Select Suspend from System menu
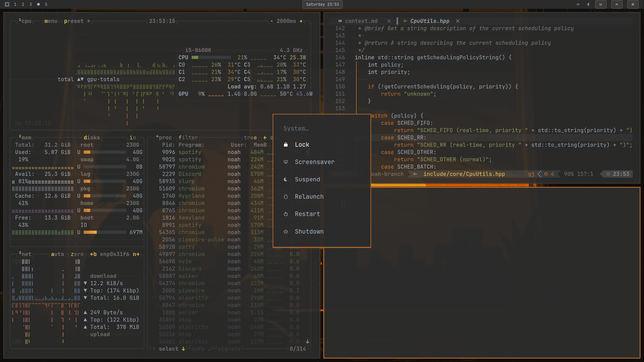 tap(307, 179)
